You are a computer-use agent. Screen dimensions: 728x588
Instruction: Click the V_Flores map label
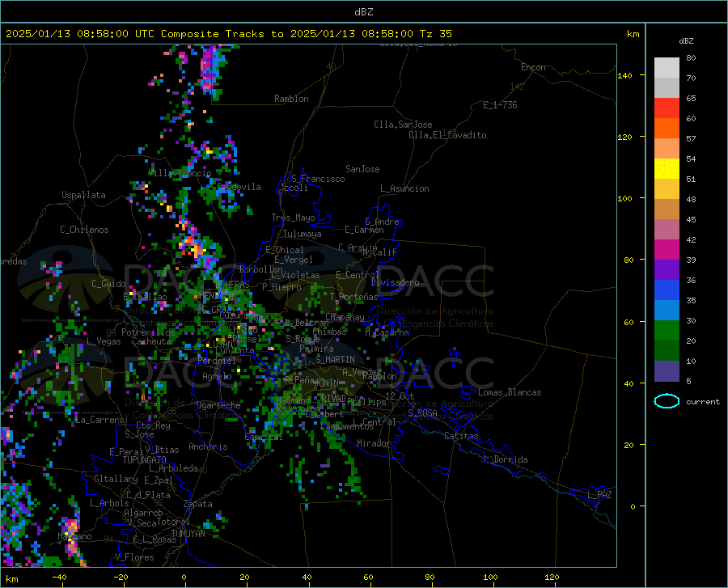134,557
